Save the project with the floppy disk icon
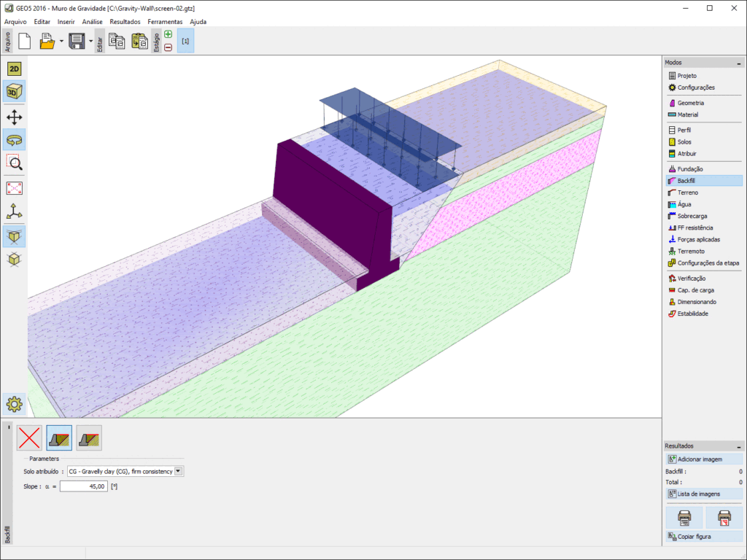The height and width of the screenshot is (560, 747). tap(77, 41)
